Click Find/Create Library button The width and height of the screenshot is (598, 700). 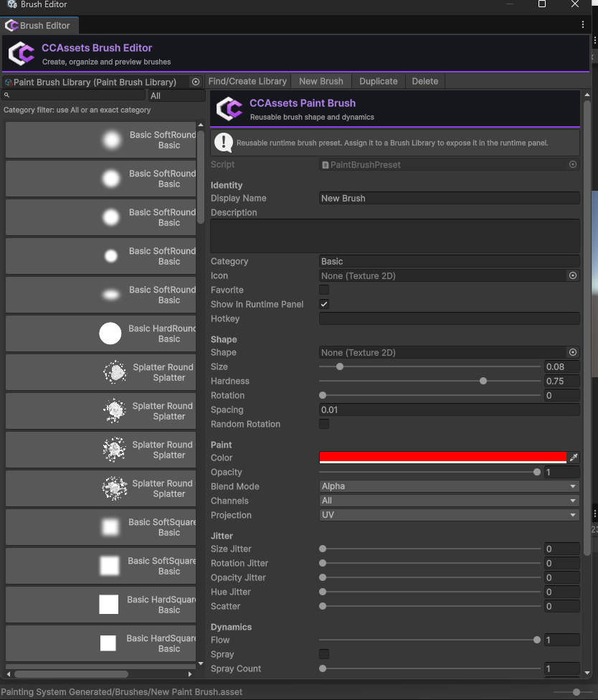click(x=247, y=81)
